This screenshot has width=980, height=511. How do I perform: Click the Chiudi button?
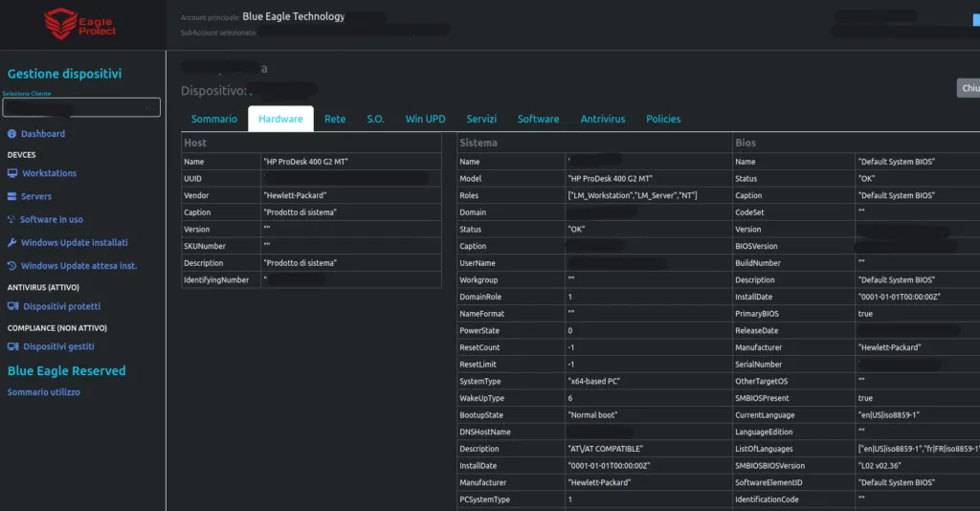click(x=969, y=88)
